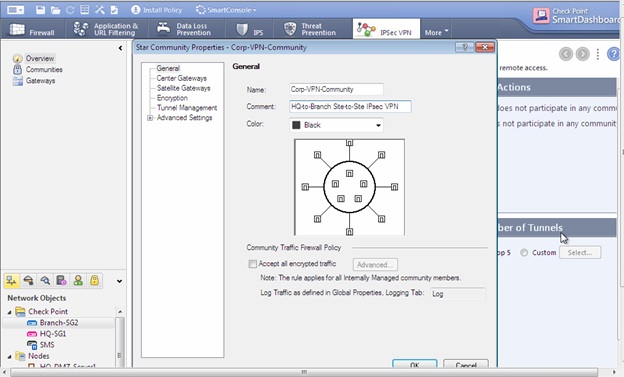Open the Advanced Settings properties page
Image resolution: width=624 pixels, height=377 pixels.
[x=184, y=117]
